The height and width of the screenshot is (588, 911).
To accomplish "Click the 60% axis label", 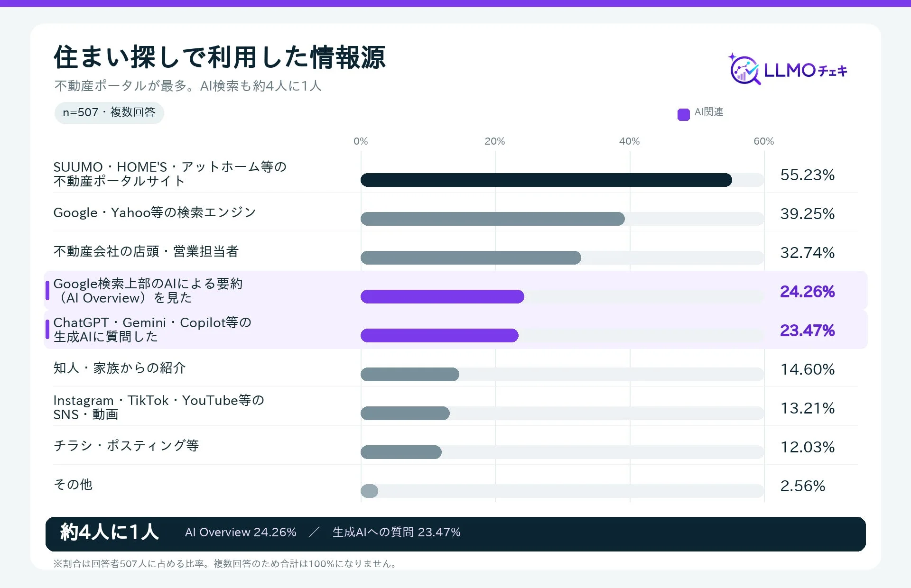I will click(764, 141).
